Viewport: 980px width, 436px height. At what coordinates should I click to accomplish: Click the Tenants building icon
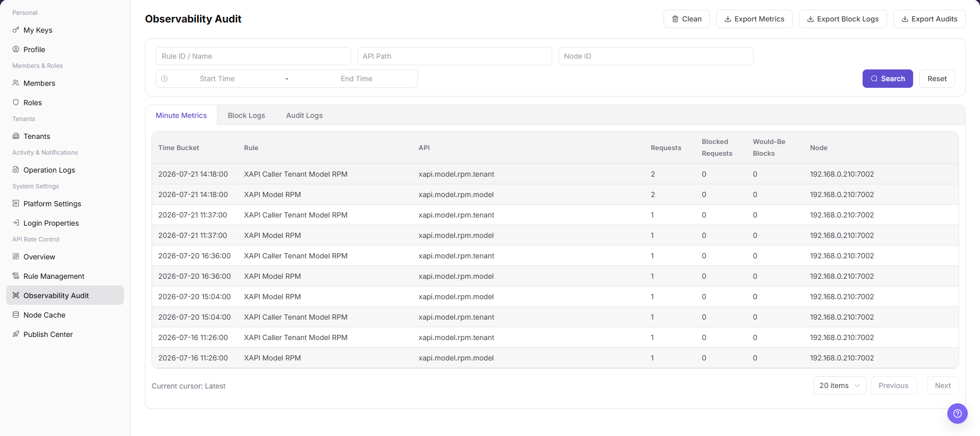16,136
